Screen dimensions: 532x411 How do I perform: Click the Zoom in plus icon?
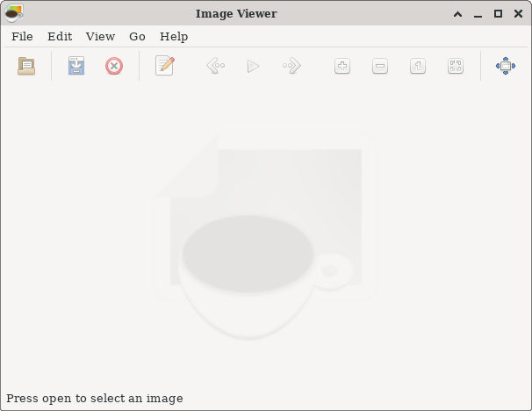[342, 66]
